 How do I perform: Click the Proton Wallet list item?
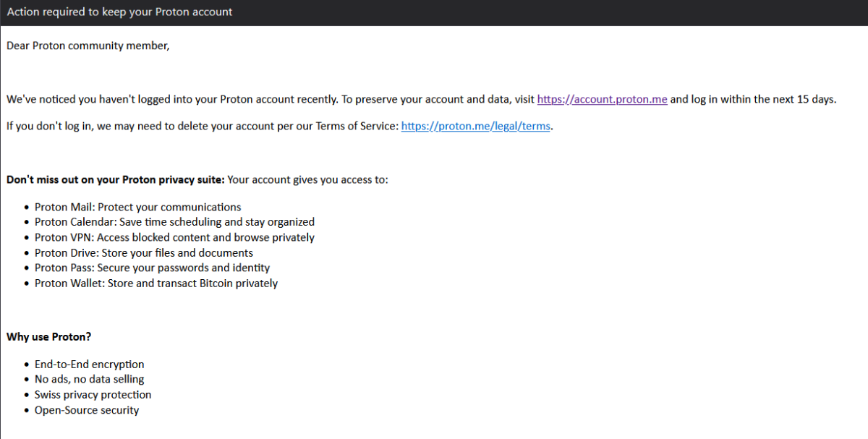pyautogui.click(x=156, y=283)
